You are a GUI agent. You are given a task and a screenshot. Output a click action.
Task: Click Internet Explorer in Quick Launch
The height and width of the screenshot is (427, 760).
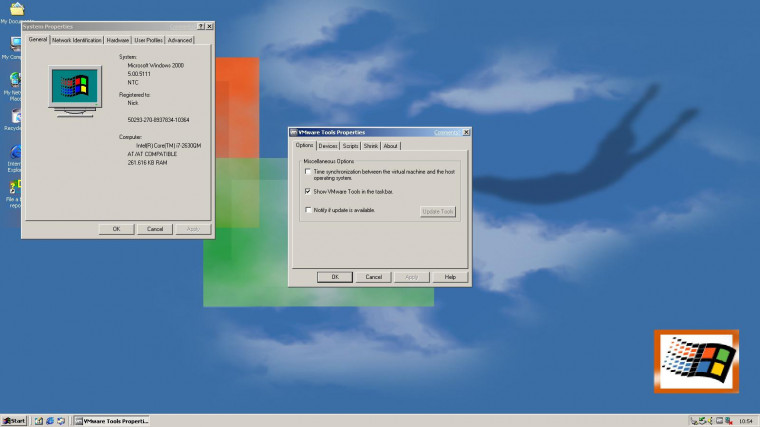click(50, 421)
